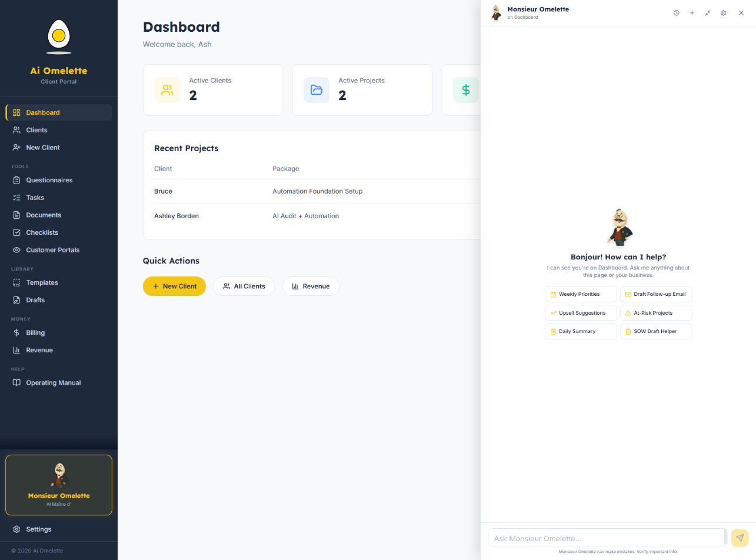756x560 pixels.
Task: Open the Dashboard sidebar item
Action: 59,112
